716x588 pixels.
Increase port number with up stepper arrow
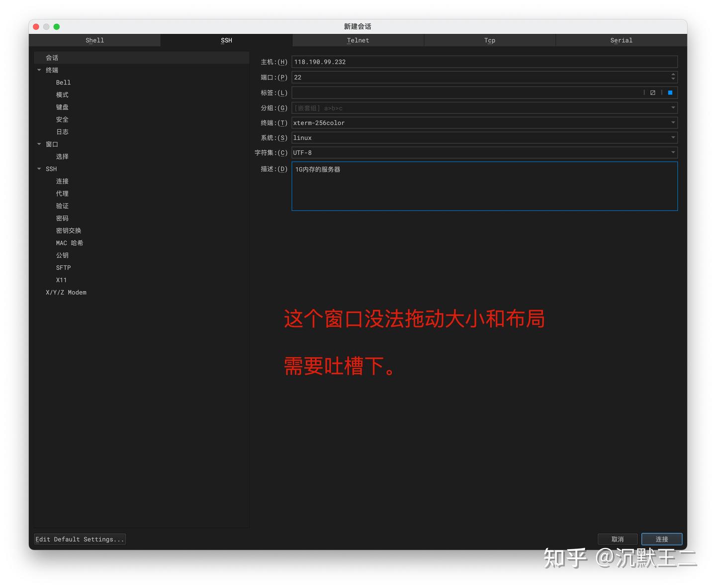[673, 75]
